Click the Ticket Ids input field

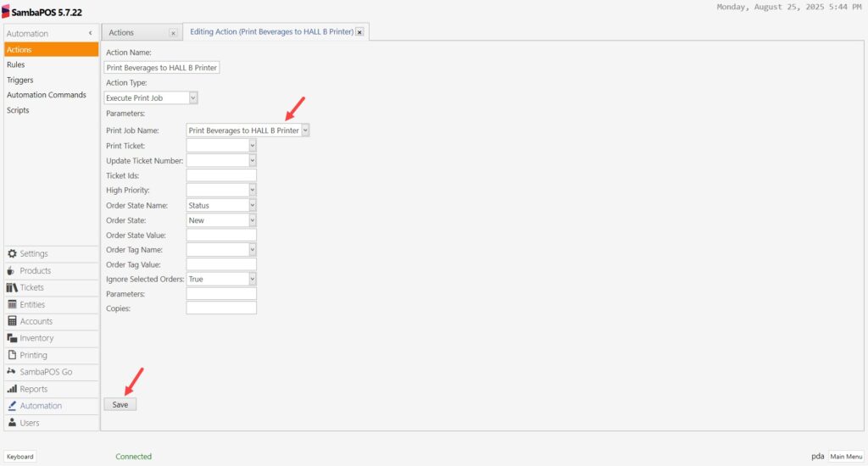[221, 175]
